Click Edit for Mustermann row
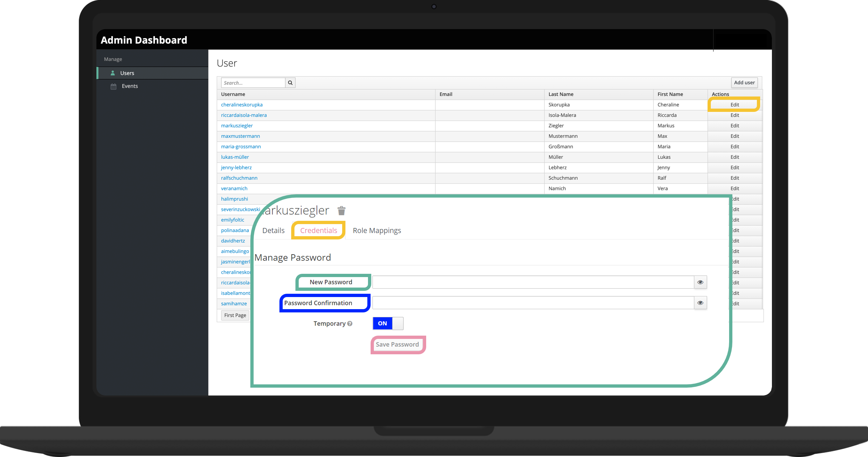The width and height of the screenshot is (868, 457). [735, 136]
